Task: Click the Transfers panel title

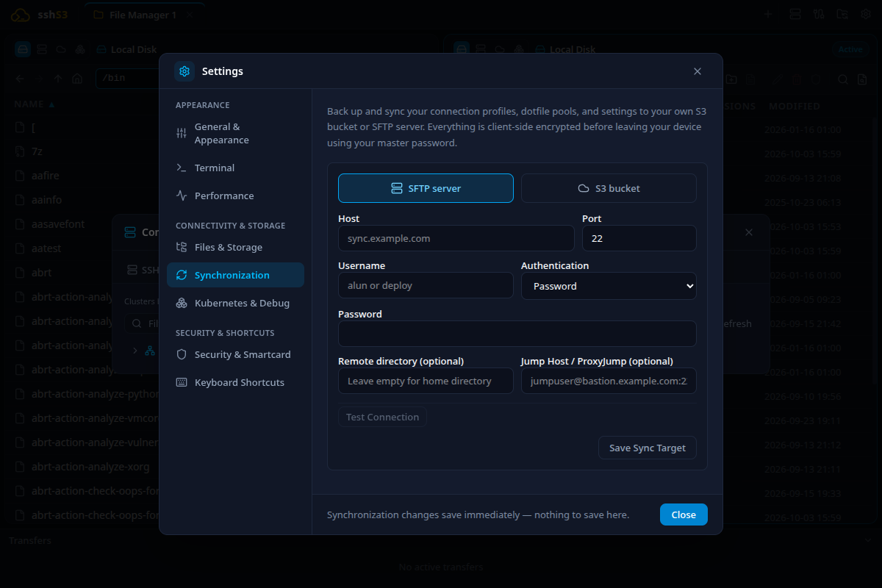Action: (x=30, y=540)
